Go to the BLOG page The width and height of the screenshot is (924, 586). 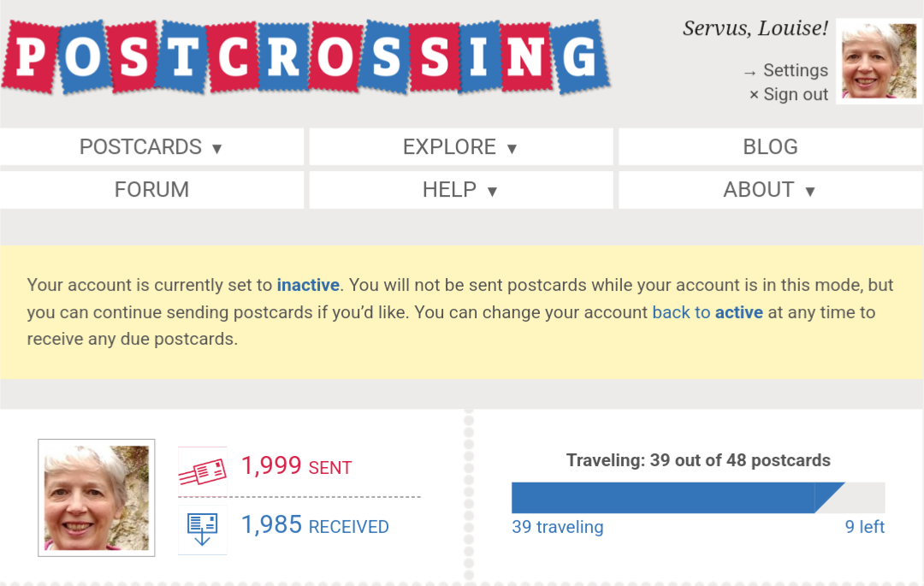(770, 146)
